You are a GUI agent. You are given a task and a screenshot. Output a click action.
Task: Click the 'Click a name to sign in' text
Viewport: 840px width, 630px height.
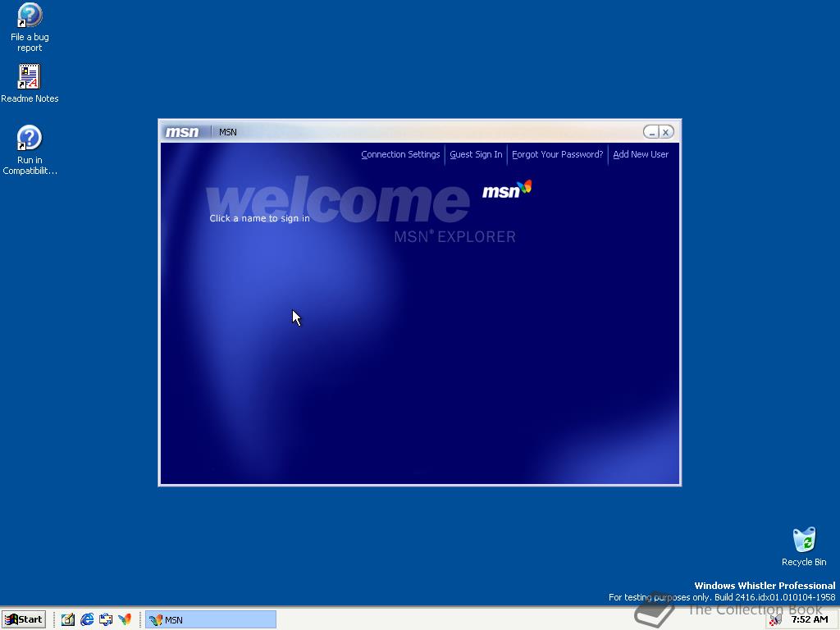coord(259,218)
